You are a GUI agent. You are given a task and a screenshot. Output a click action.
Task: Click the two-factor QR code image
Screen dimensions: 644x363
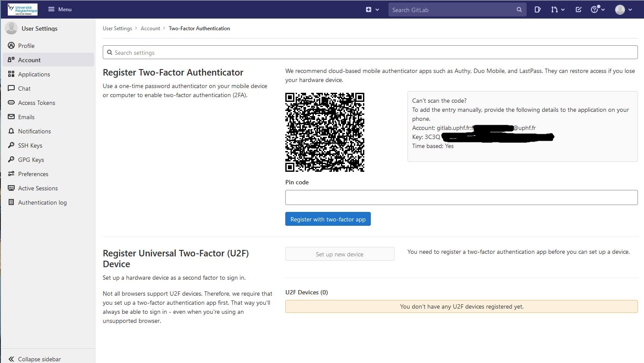point(325,132)
